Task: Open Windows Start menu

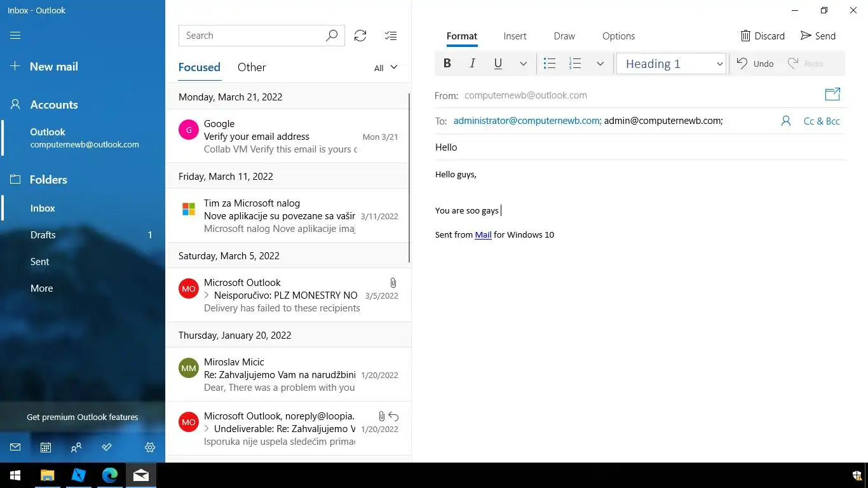Action: click(15, 475)
